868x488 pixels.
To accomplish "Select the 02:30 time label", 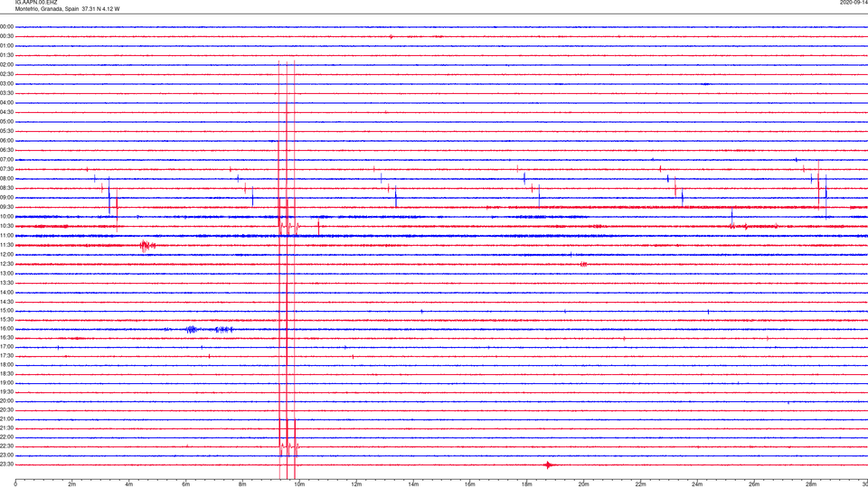I will (6, 74).
